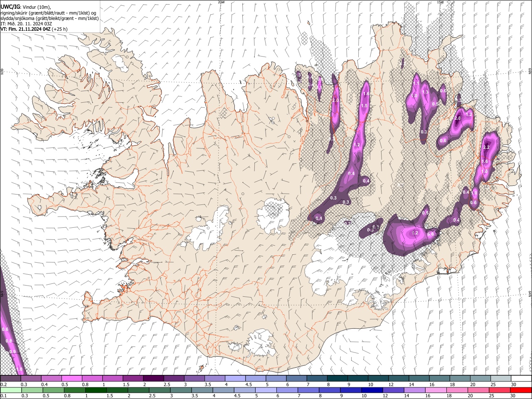Image resolution: width=532 pixels, height=399 pixels.
Task: Click the 12 label under the upper scale
Action: click(x=391, y=384)
